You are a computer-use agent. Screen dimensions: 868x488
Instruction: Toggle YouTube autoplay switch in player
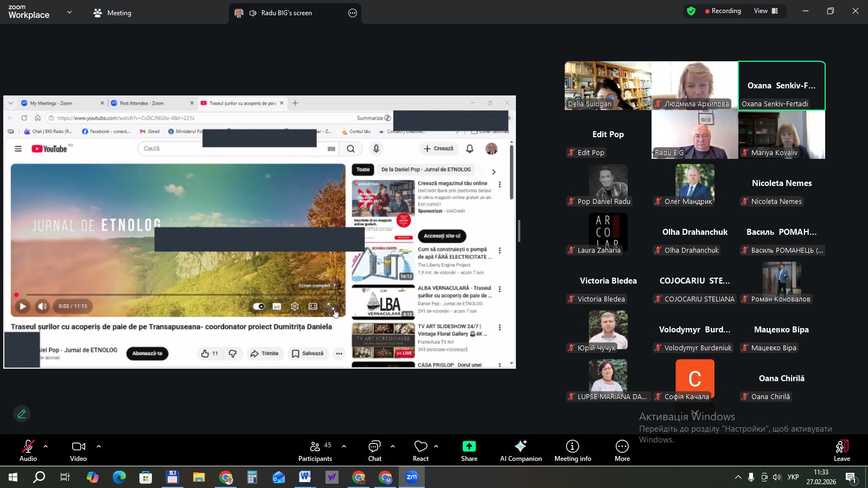[x=259, y=306]
